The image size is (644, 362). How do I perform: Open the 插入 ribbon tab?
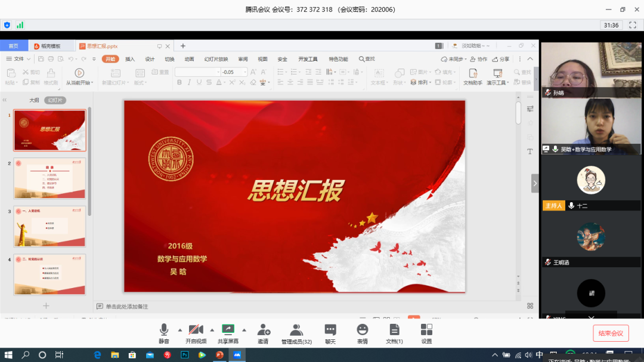click(130, 59)
